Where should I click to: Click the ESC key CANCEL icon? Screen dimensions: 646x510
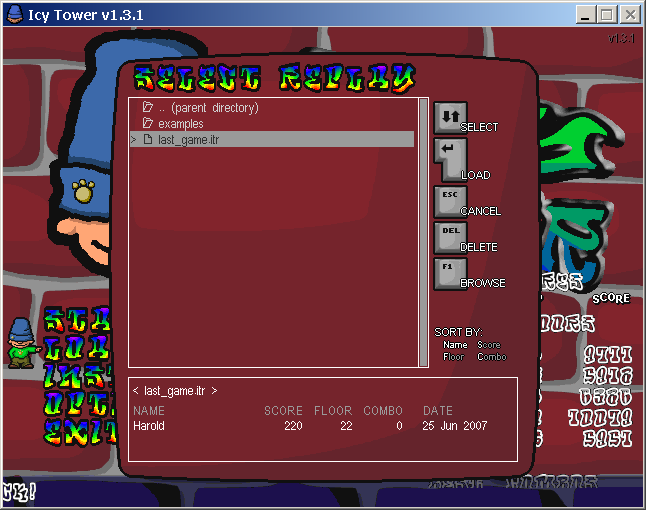coord(450,202)
